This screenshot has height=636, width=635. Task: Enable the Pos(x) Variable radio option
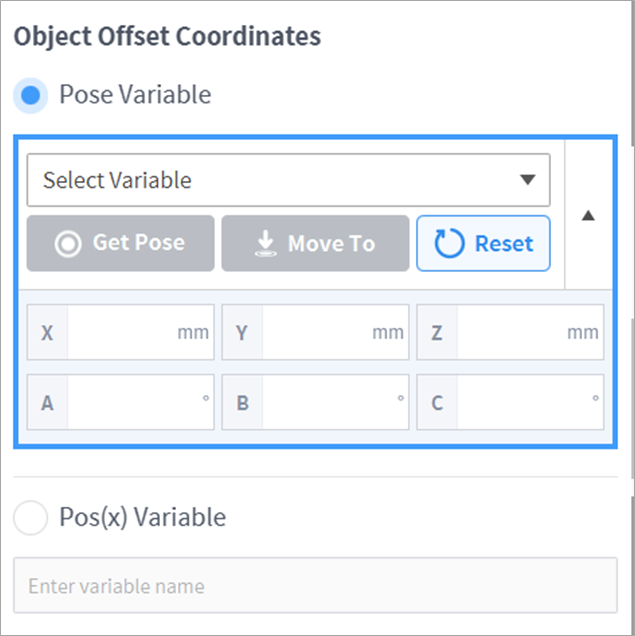click(31, 517)
